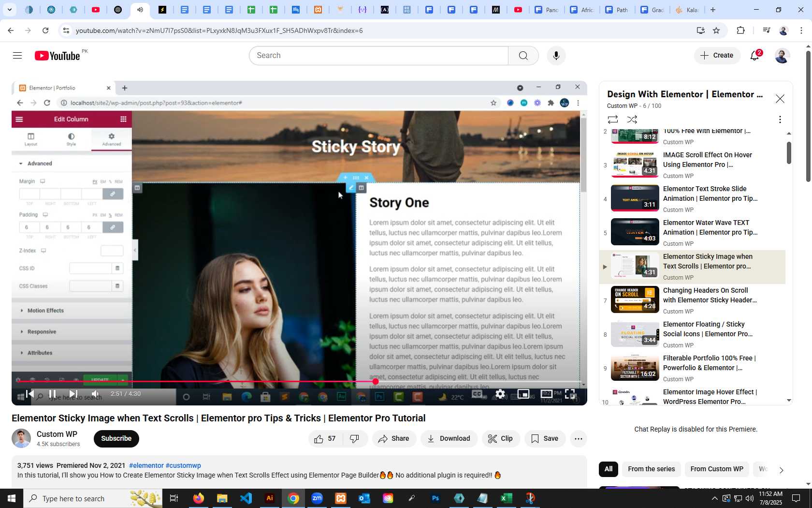Switch to the Kala browser tab
The image size is (812, 508).
(x=687, y=10)
